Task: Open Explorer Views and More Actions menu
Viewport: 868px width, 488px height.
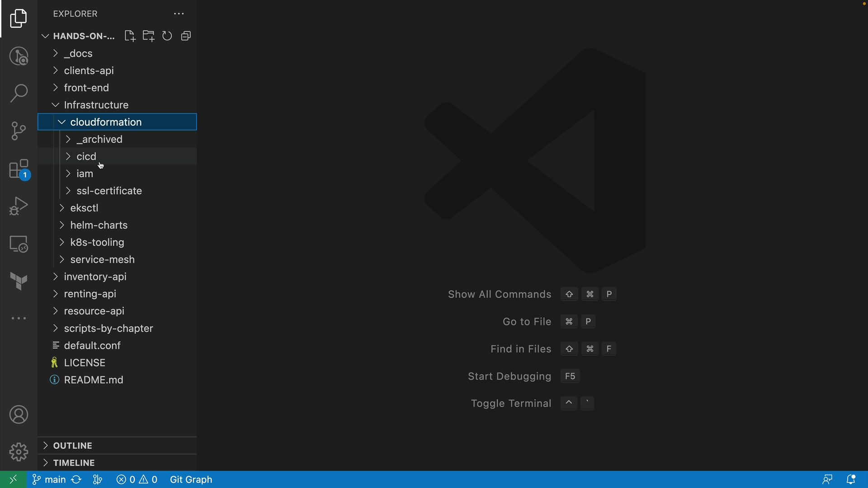Action: point(179,14)
